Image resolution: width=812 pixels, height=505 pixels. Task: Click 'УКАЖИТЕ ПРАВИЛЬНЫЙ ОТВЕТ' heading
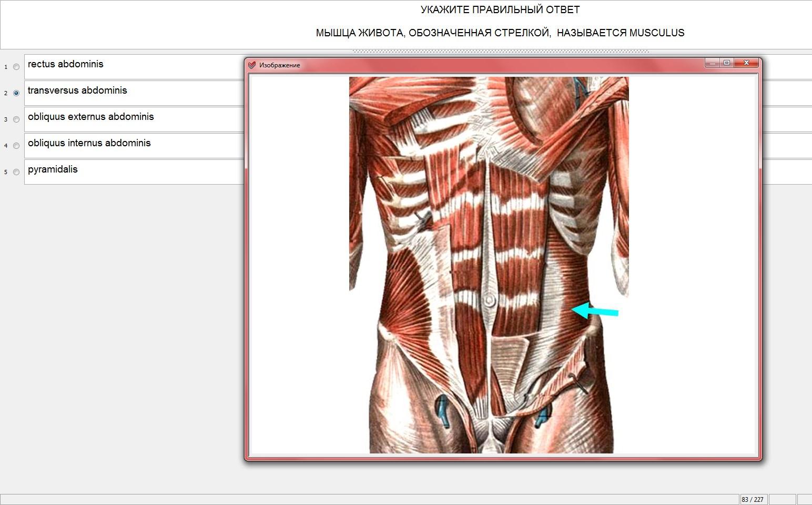tap(500, 10)
